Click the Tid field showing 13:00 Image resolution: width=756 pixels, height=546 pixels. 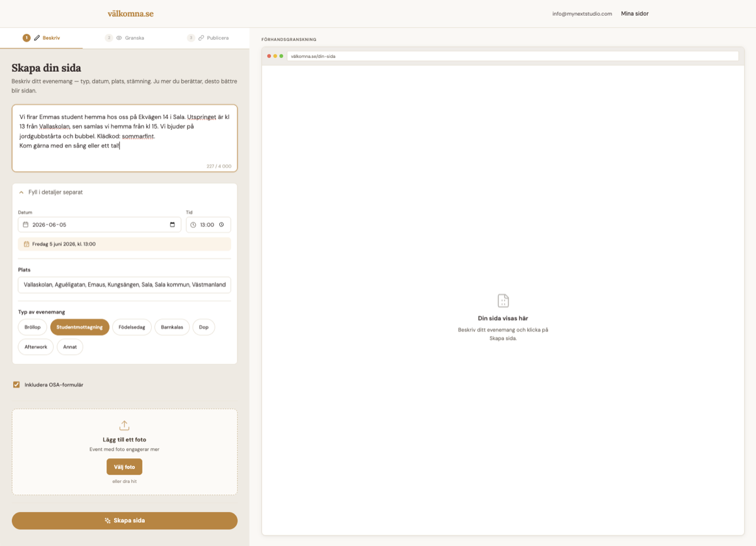point(209,224)
